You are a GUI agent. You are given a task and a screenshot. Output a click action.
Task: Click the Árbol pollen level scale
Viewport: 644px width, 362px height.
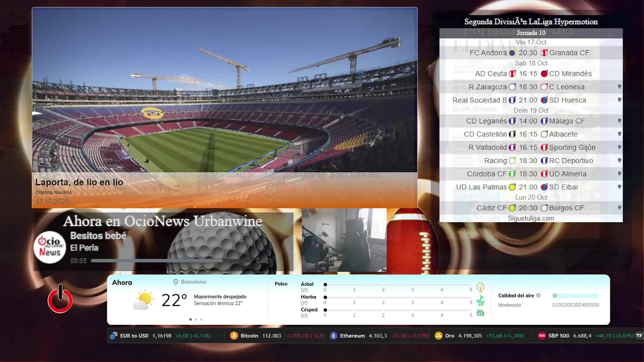click(x=398, y=285)
